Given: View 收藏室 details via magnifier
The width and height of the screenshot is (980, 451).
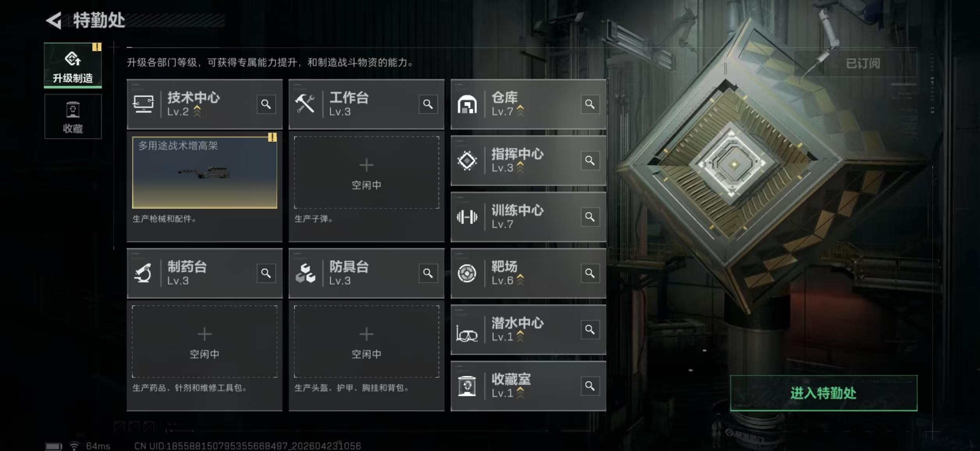Looking at the screenshot, I should (x=590, y=386).
